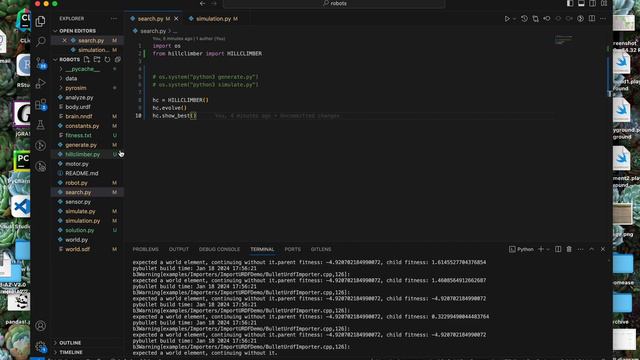640x360 pixels.
Task: Toggle secondary side bar layout button
Action: [x=593, y=3]
